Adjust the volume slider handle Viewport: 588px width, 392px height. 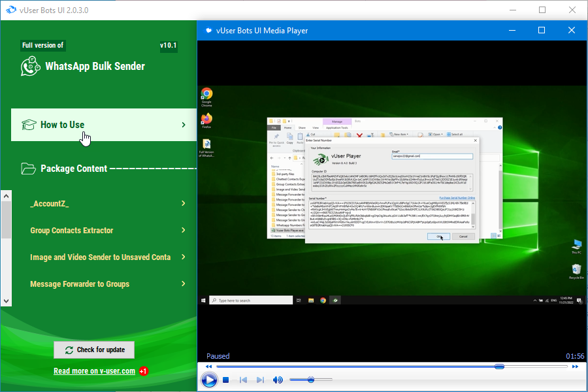tap(311, 380)
